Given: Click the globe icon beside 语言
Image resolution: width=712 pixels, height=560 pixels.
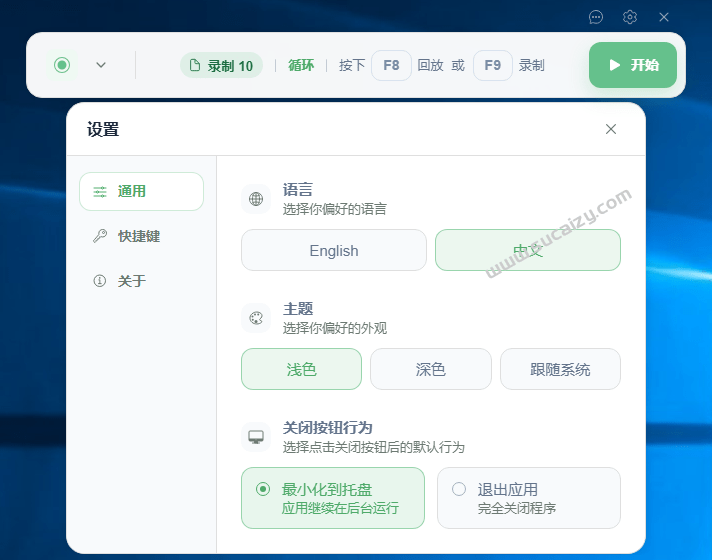Looking at the screenshot, I should 256,199.
